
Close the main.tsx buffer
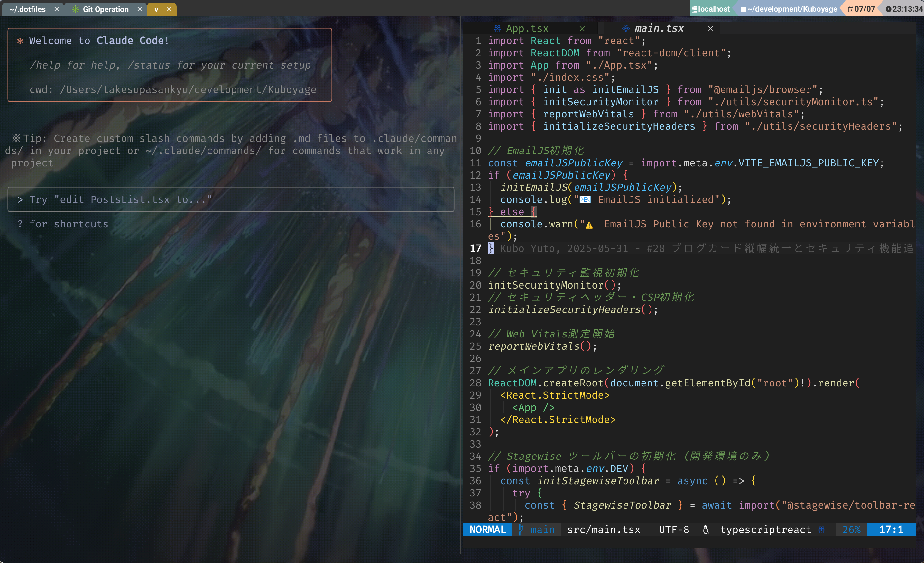pyautogui.click(x=710, y=29)
